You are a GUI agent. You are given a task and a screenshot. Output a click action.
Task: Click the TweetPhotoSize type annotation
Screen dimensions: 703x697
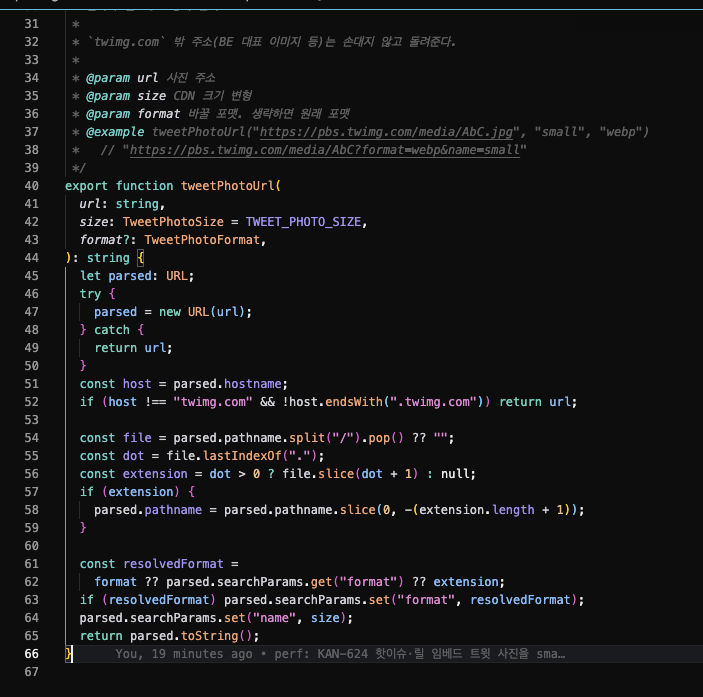[173, 222]
